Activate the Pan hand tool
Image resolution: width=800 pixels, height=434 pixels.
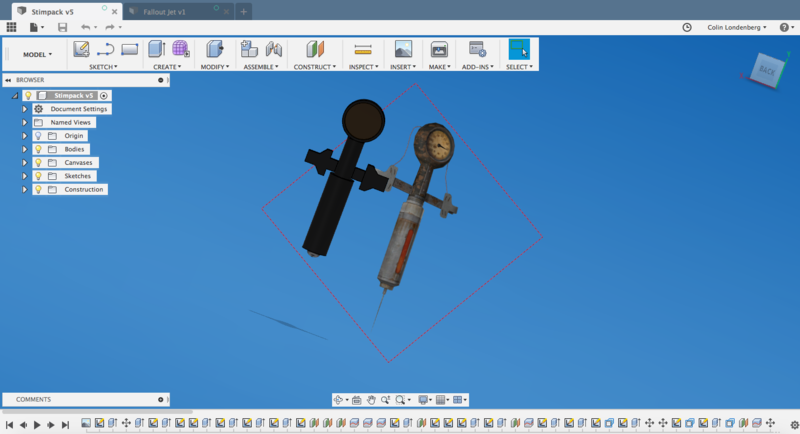371,400
